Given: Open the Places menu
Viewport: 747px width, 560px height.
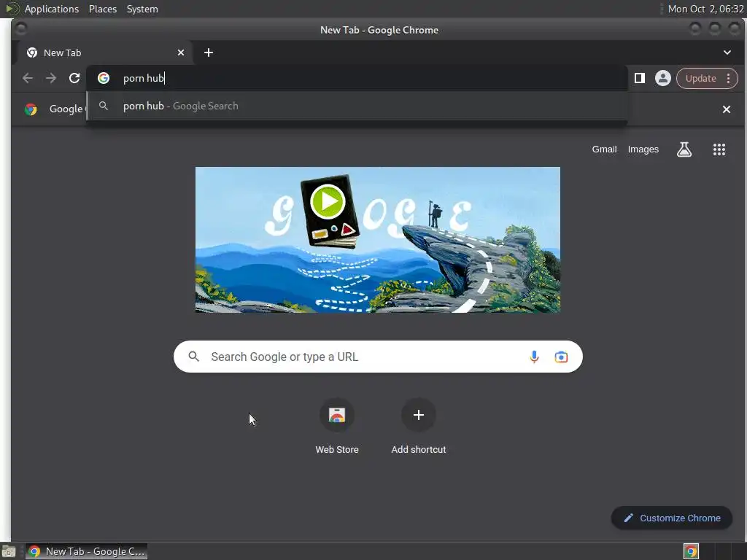Looking at the screenshot, I should click(102, 9).
